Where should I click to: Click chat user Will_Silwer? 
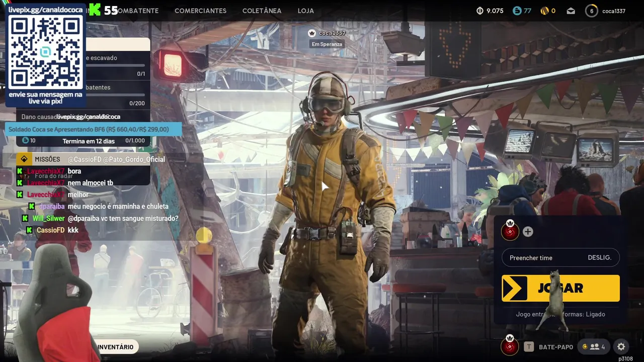click(x=48, y=219)
